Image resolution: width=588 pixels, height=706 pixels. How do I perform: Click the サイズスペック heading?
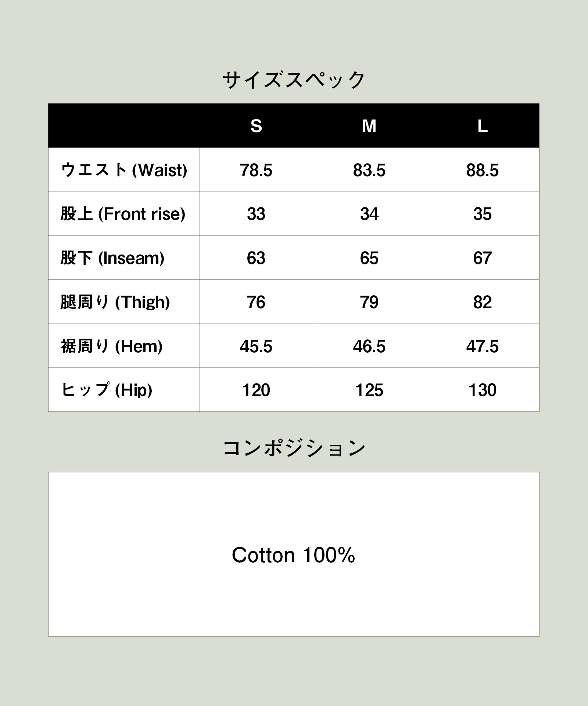[x=294, y=80]
